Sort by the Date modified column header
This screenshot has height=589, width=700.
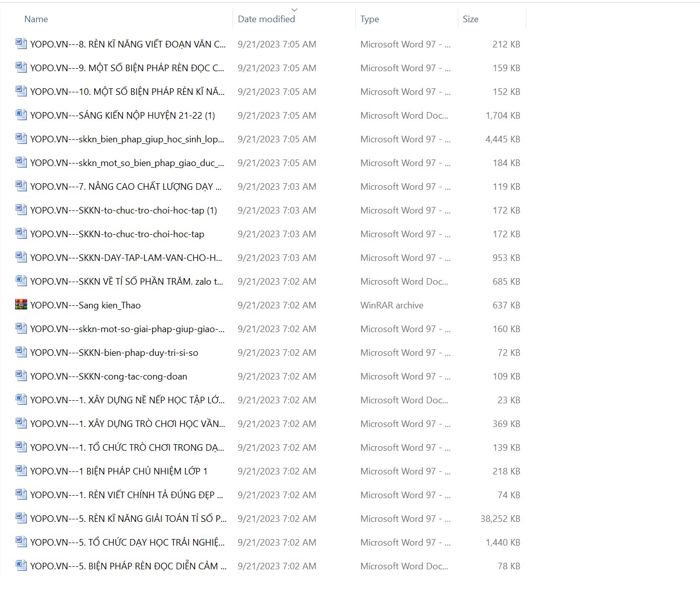(x=266, y=19)
